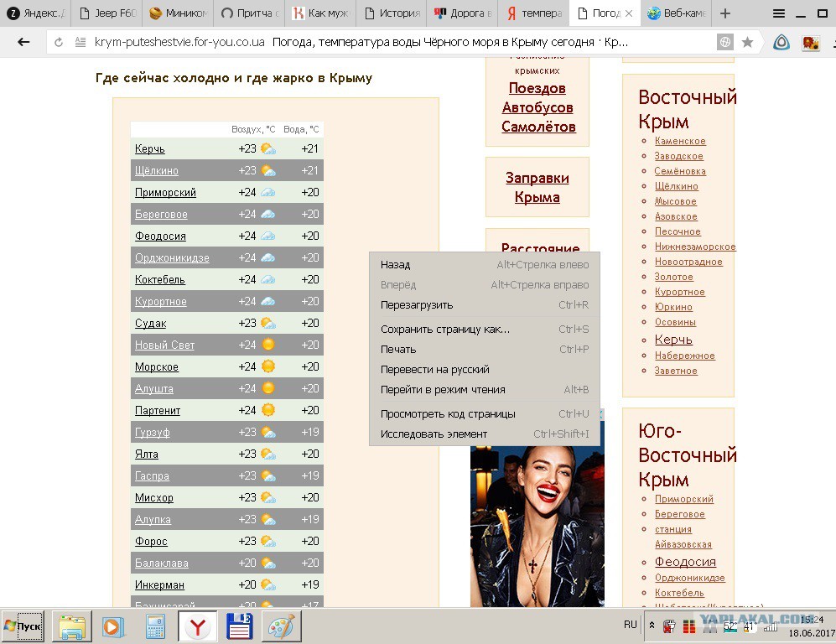Image resolution: width=836 pixels, height=644 pixels.
Task: Click the address bar URL field
Action: pyautogui.click(x=179, y=42)
